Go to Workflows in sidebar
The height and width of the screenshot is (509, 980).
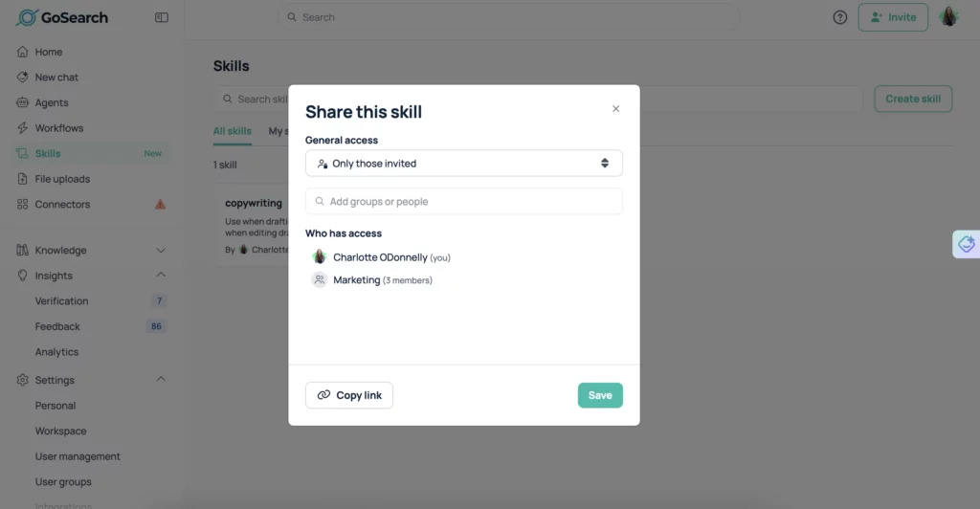point(58,128)
